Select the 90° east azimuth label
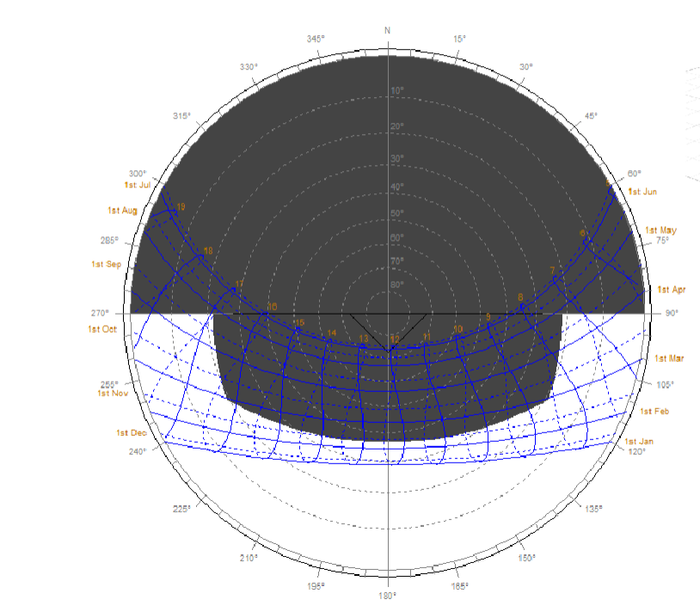The image size is (700, 612). pyautogui.click(x=672, y=313)
